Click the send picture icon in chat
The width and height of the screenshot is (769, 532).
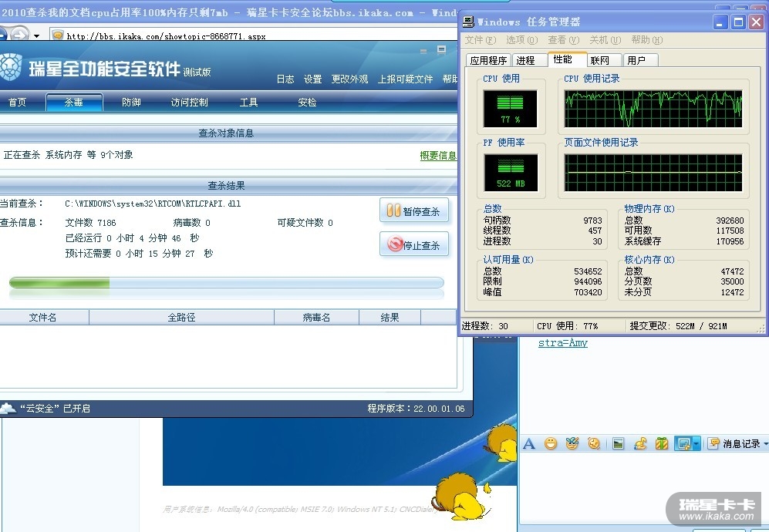619,444
